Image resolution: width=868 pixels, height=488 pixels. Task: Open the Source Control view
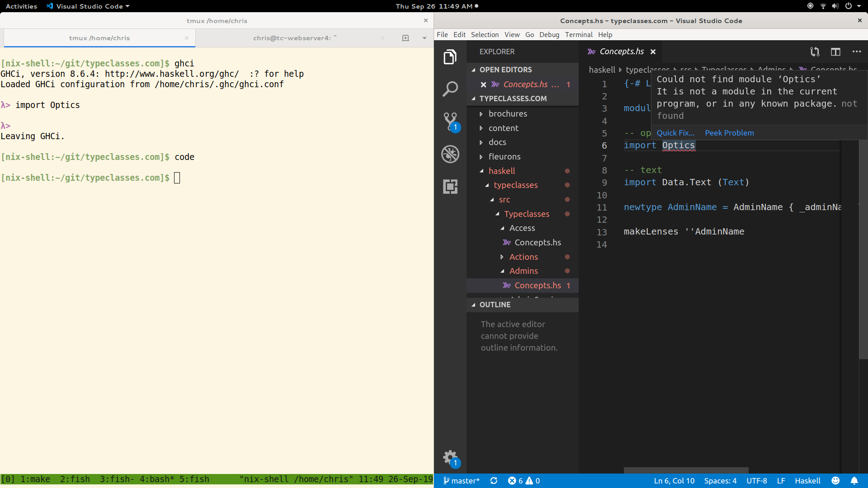coord(451,122)
